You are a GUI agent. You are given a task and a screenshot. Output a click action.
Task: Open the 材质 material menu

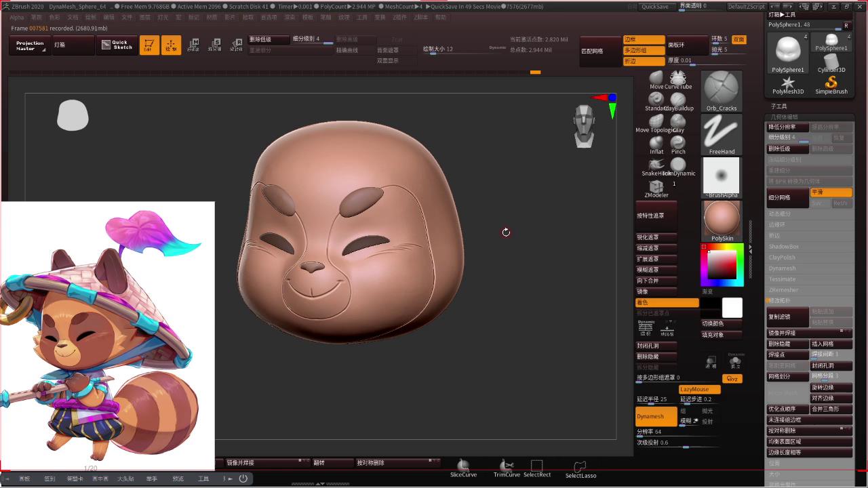(x=212, y=17)
